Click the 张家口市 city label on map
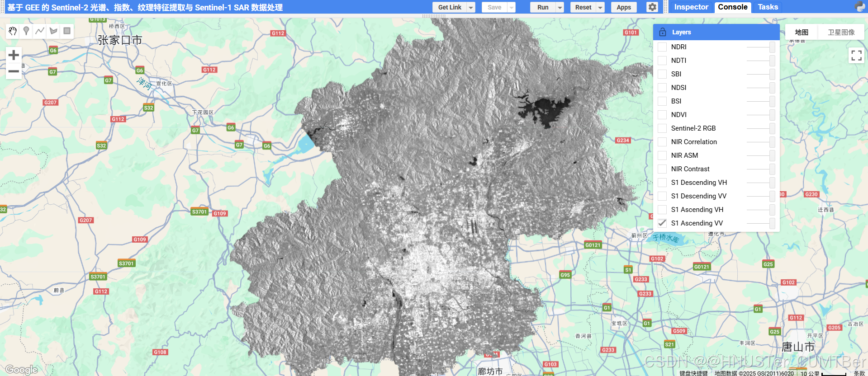The width and height of the screenshot is (868, 376). pyautogui.click(x=120, y=40)
